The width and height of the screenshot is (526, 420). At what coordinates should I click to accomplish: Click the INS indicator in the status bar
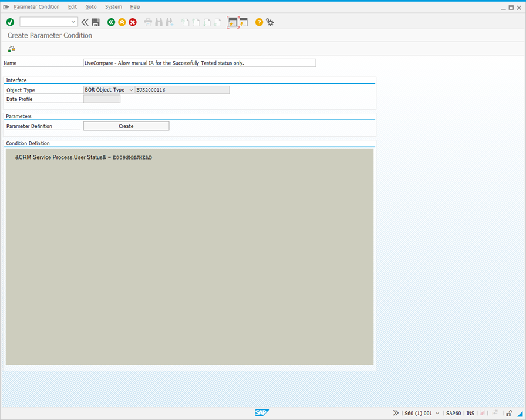click(x=470, y=414)
